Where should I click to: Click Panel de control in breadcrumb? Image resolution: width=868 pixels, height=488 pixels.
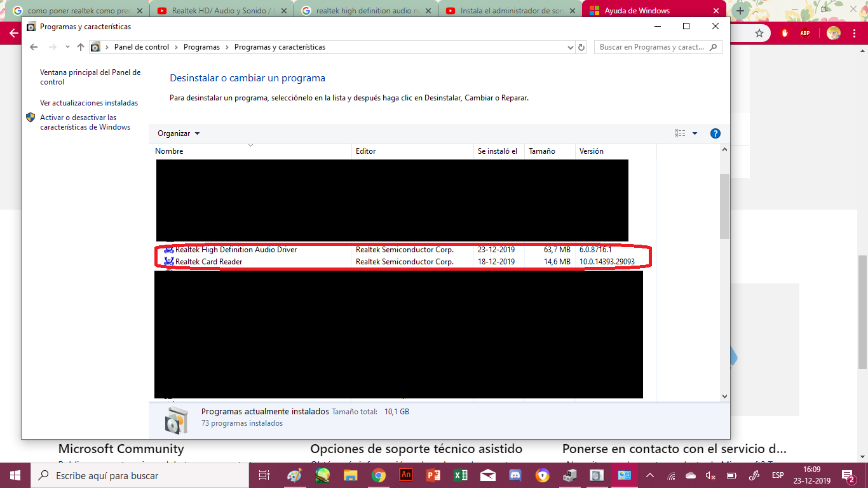point(142,47)
